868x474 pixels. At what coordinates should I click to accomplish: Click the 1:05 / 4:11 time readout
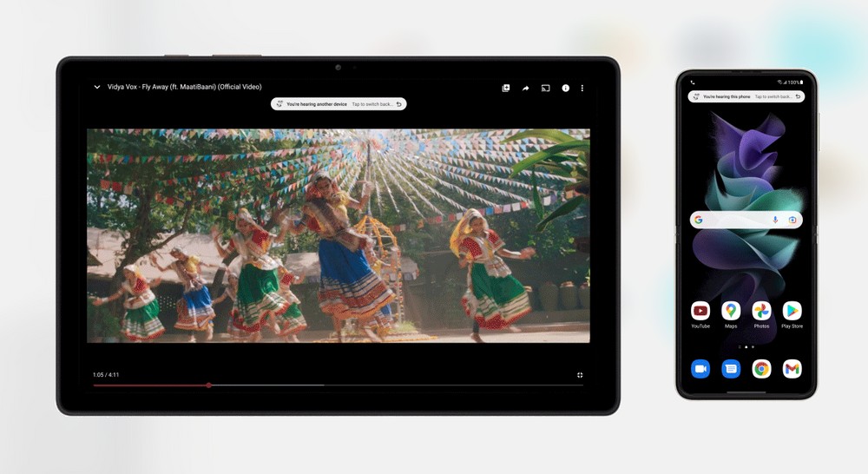click(x=106, y=375)
